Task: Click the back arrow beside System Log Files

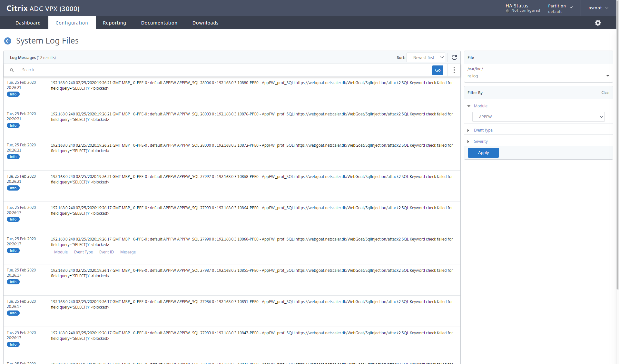Action: tap(8, 41)
